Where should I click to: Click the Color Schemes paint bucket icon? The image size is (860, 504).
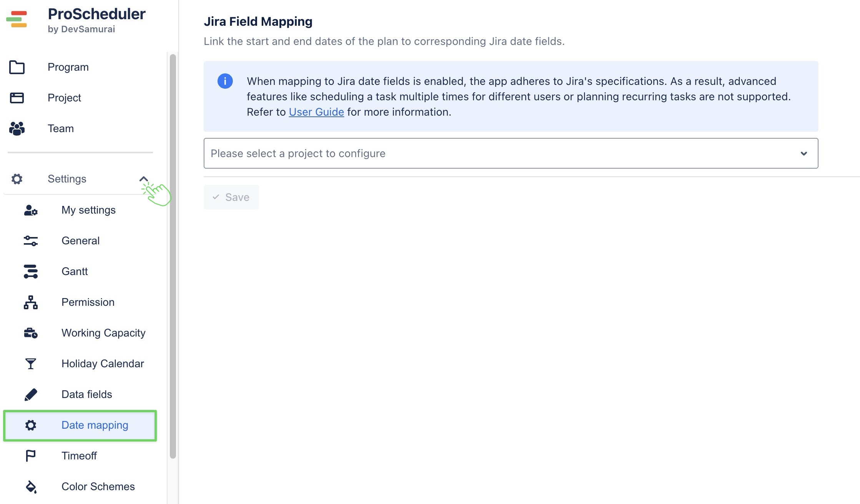[x=31, y=487]
